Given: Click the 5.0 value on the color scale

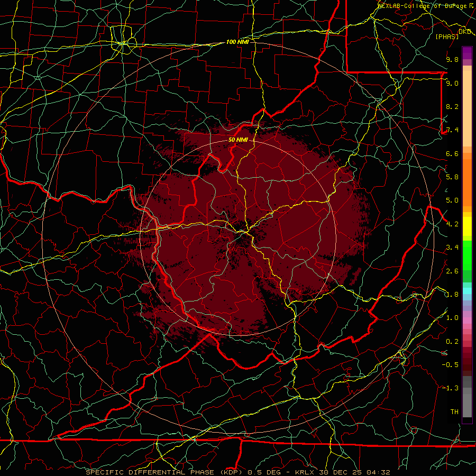Looking at the screenshot, I should click(452, 200).
